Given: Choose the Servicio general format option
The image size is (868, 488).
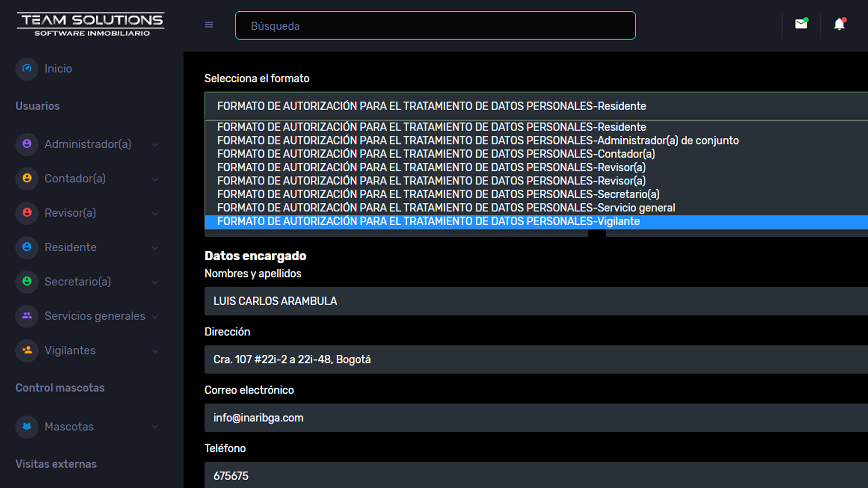Looking at the screenshot, I should coord(536,208).
